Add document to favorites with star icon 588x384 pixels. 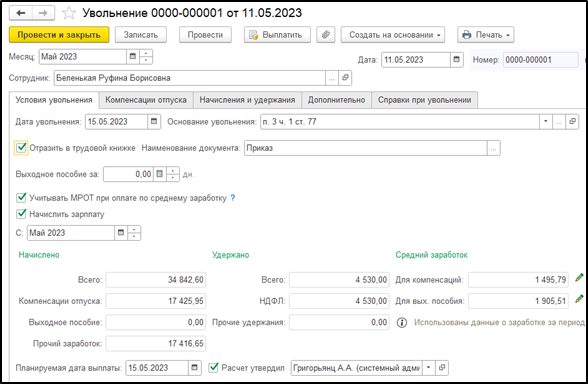pyautogui.click(x=69, y=13)
